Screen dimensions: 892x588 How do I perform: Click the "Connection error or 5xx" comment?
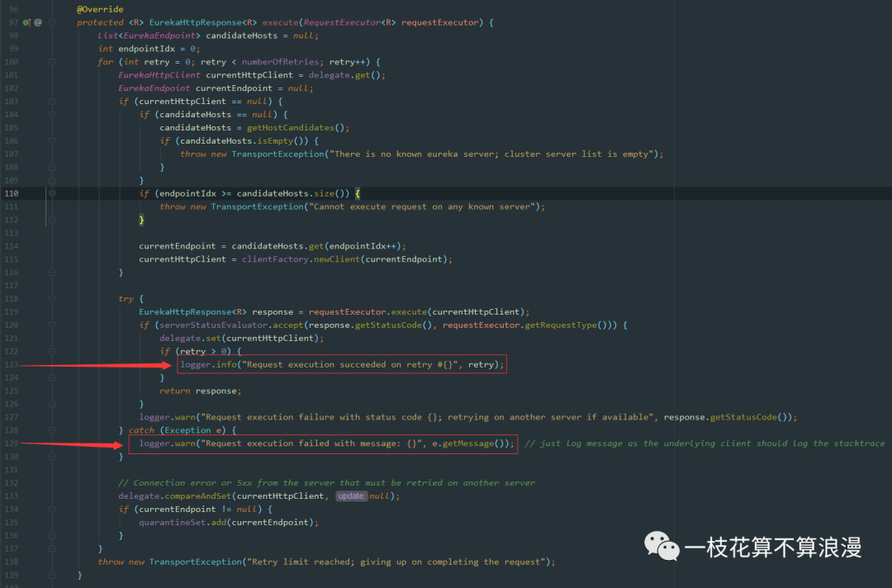pos(326,483)
